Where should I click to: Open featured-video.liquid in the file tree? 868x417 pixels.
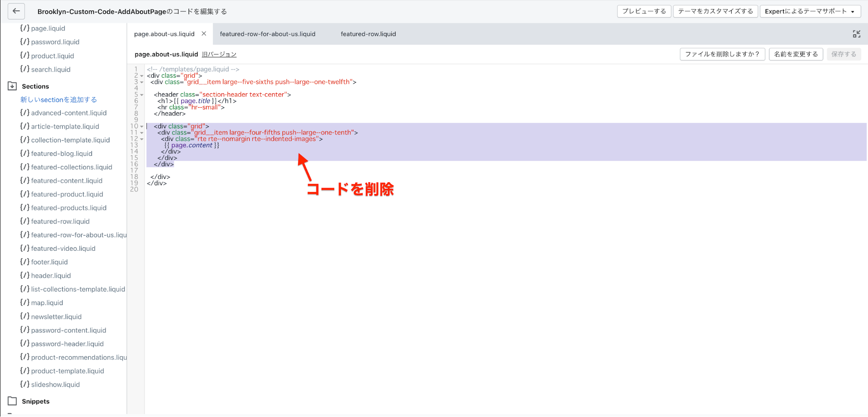point(63,248)
